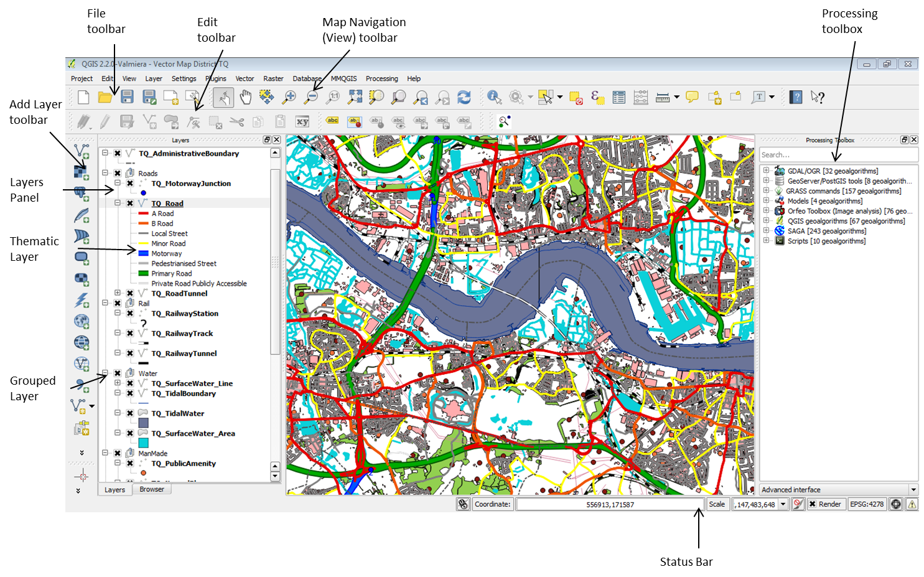Image resolution: width=924 pixels, height=577 pixels.
Task: Click the Zoom to Selection icon
Action: pyautogui.click(x=376, y=96)
